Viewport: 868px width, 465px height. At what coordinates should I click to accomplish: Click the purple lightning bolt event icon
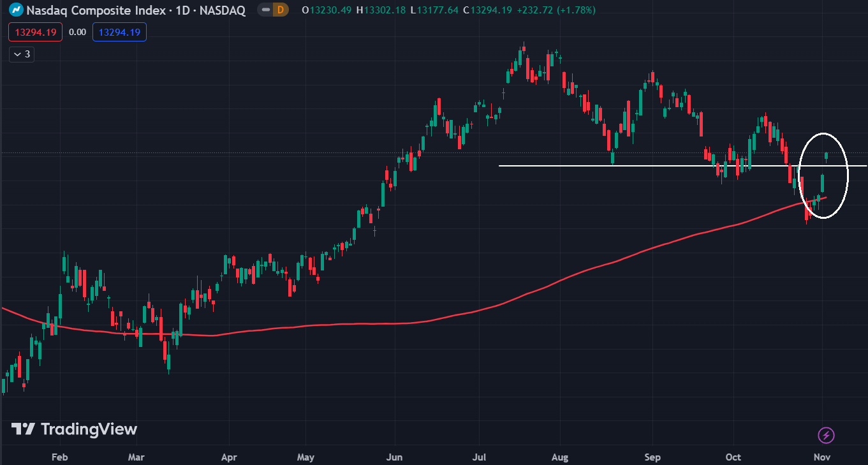click(827, 436)
